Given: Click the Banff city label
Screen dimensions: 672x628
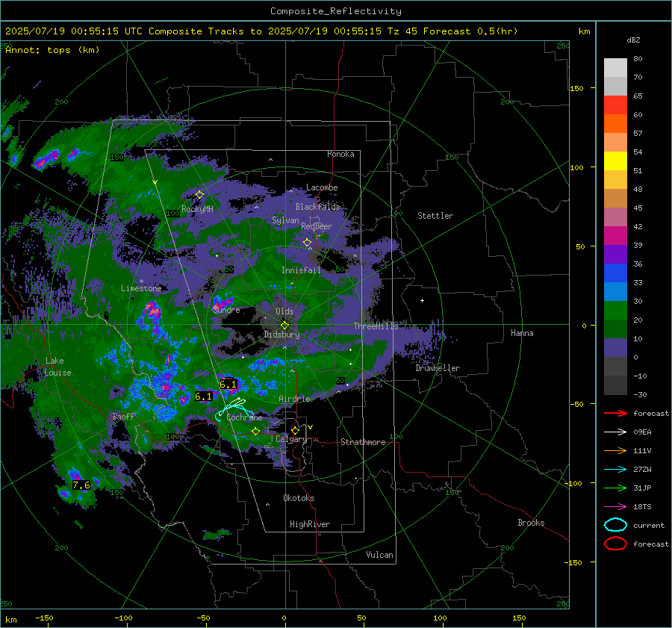Looking at the screenshot, I should click(123, 416).
